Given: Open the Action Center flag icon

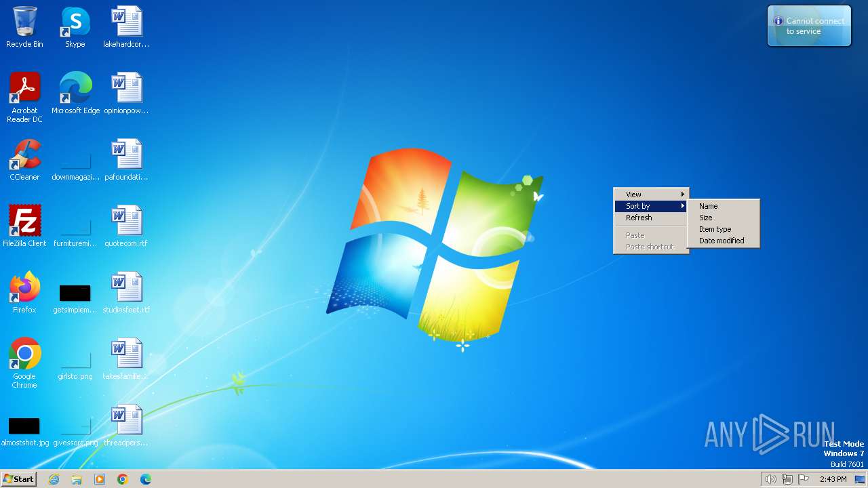Looking at the screenshot, I should pyautogui.click(x=804, y=479).
